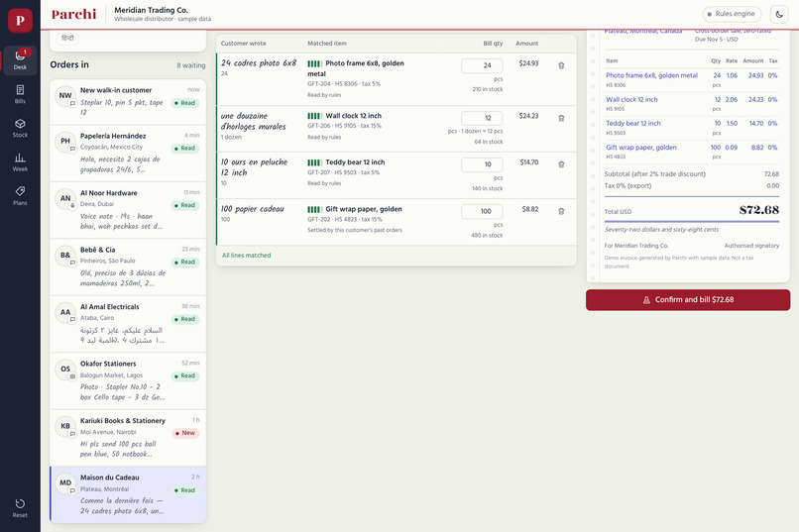This screenshot has width=799, height=532.
Task: Delete the Photo frame 6x8 line
Action: click(561, 65)
